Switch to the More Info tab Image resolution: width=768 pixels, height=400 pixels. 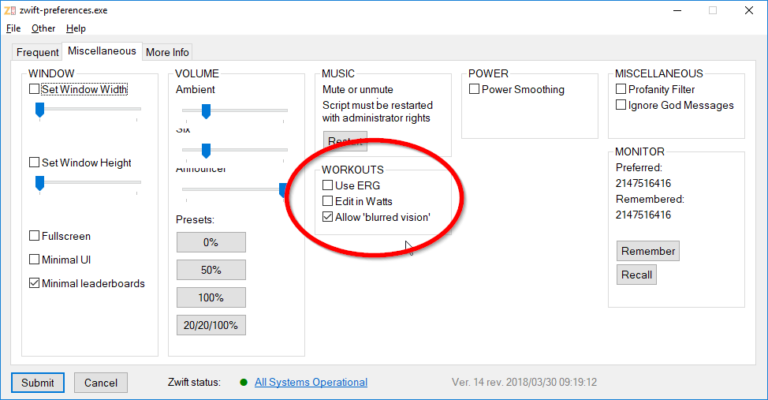pos(167,52)
